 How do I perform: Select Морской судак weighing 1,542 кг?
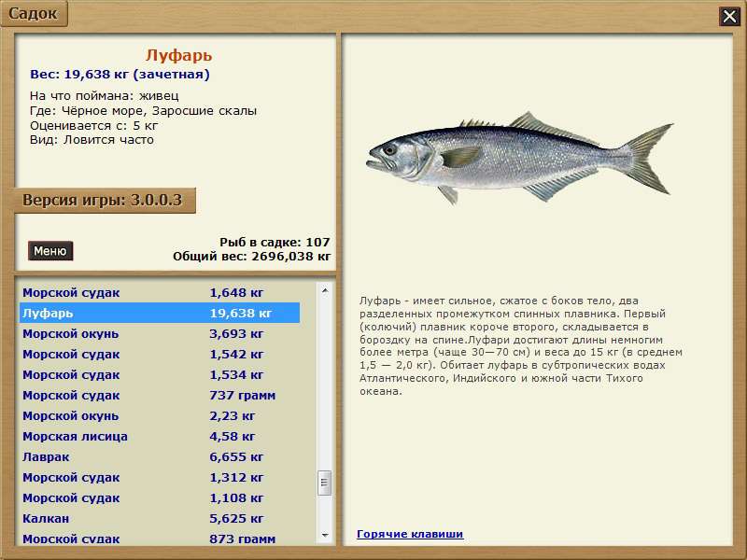159,355
